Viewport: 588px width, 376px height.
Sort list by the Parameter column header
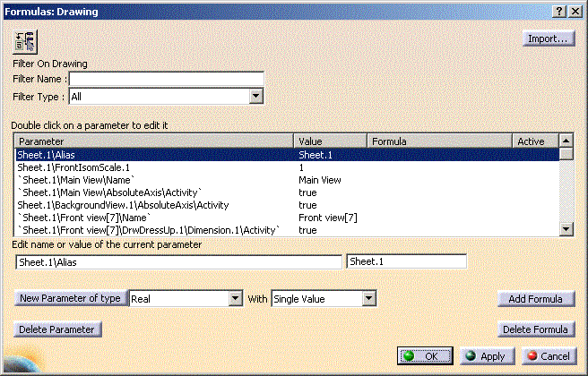[x=155, y=141]
